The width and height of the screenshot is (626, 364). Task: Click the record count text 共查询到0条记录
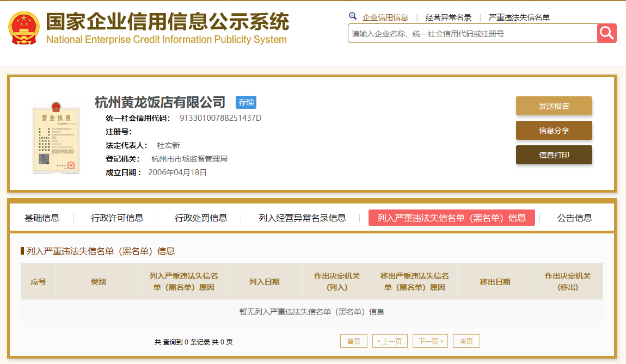(182, 342)
